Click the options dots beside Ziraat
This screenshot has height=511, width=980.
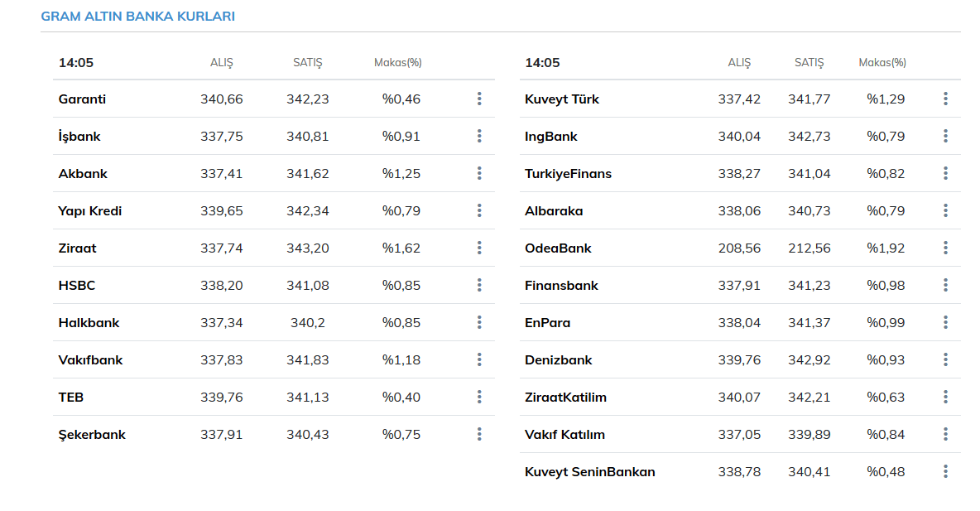pos(479,248)
